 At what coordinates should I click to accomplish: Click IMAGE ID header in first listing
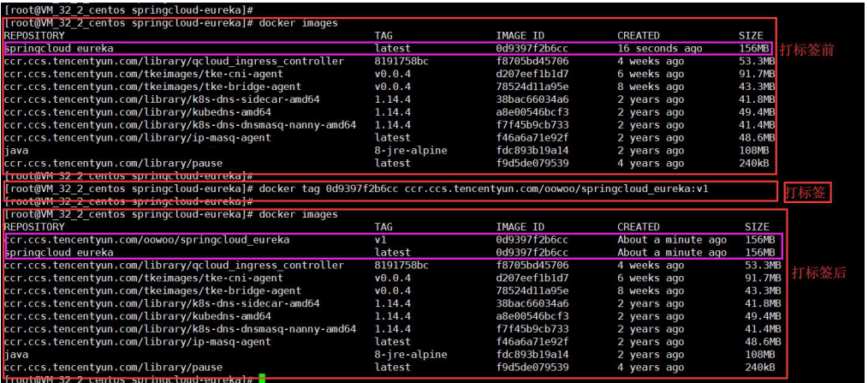[520, 35]
